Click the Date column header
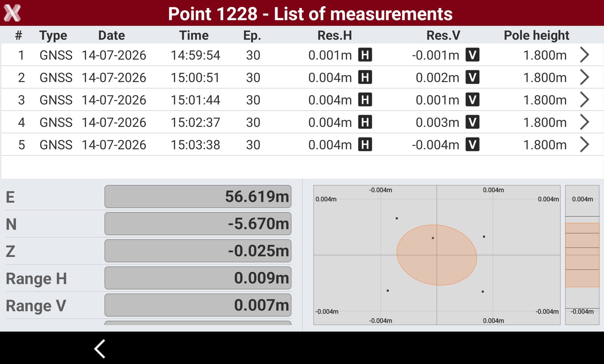Screen dimensions: 604x364 (112, 35)
